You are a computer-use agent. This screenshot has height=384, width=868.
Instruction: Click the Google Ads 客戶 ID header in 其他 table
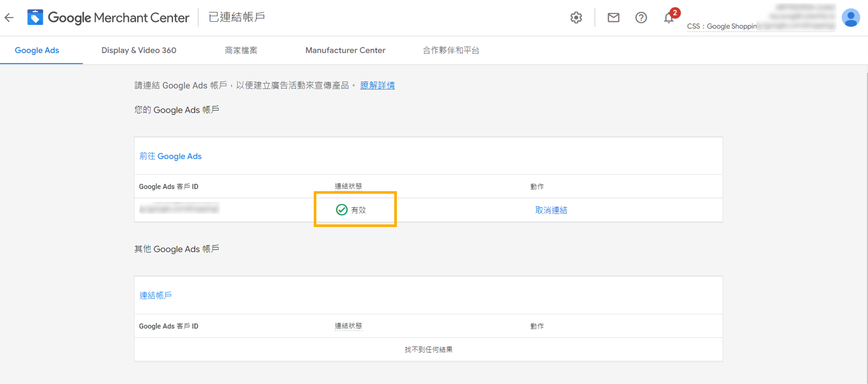pyautogui.click(x=169, y=326)
